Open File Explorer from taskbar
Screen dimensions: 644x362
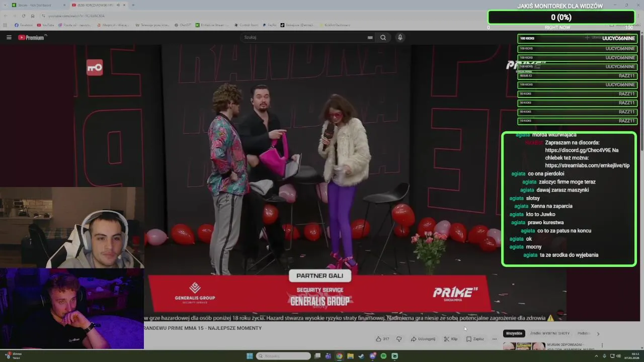click(x=350, y=356)
